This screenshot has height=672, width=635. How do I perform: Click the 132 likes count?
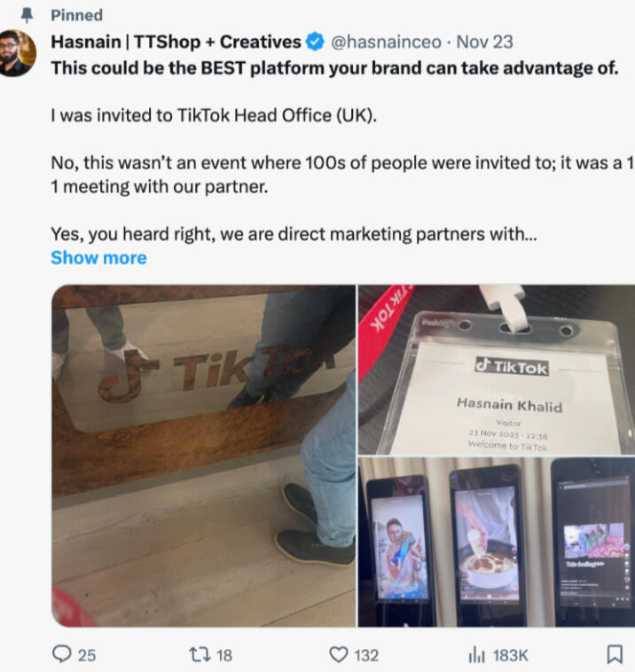click(366, 655)
